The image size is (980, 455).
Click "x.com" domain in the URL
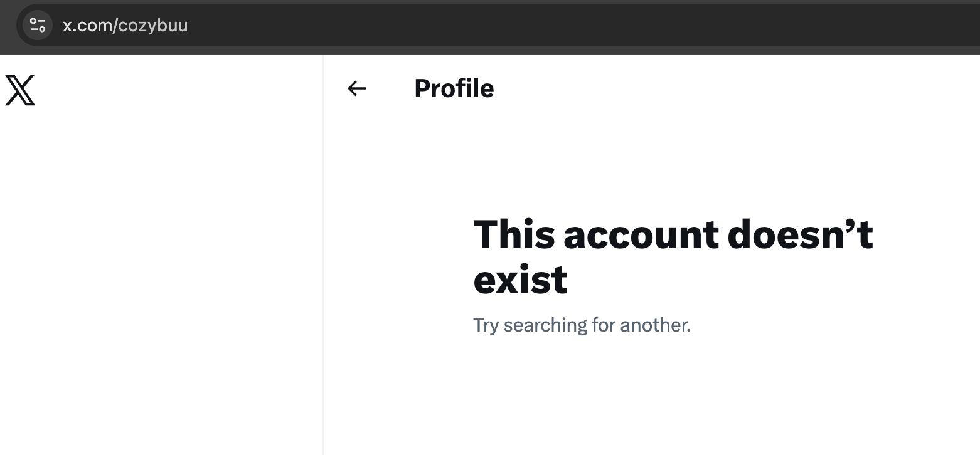click(87, 26)
